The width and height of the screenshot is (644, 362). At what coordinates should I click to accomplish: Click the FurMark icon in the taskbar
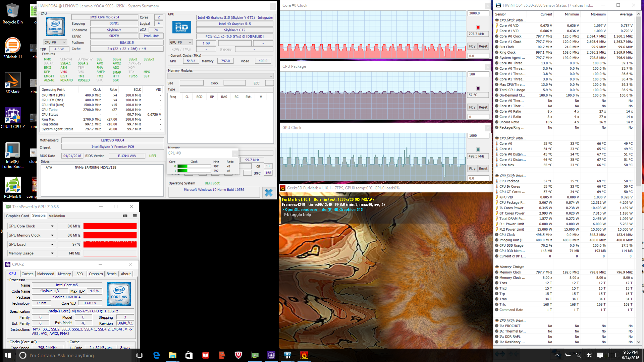(x=304, y=355)
